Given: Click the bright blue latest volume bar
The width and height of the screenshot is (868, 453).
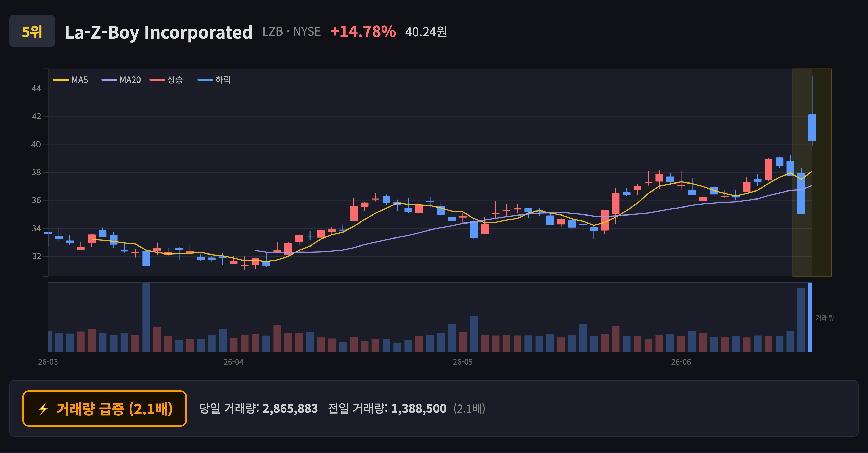Looking at the screenshot, I should coord(810,317).
